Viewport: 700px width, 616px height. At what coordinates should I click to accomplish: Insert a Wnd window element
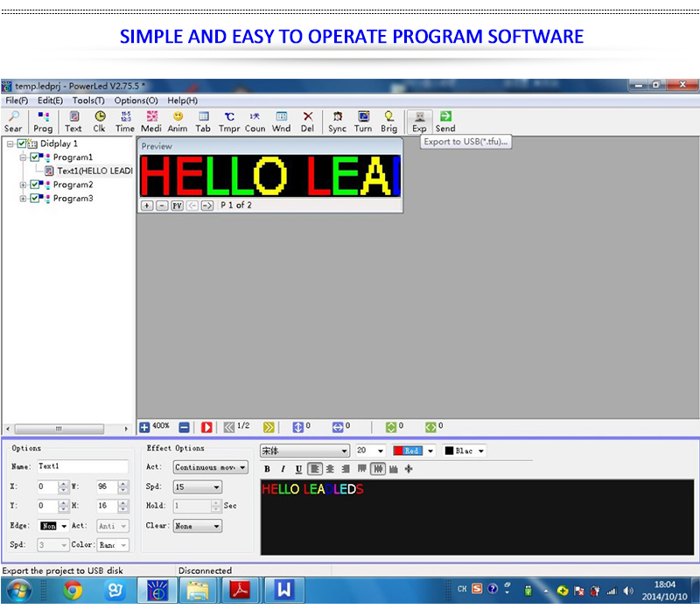click(x=281, y=122)
